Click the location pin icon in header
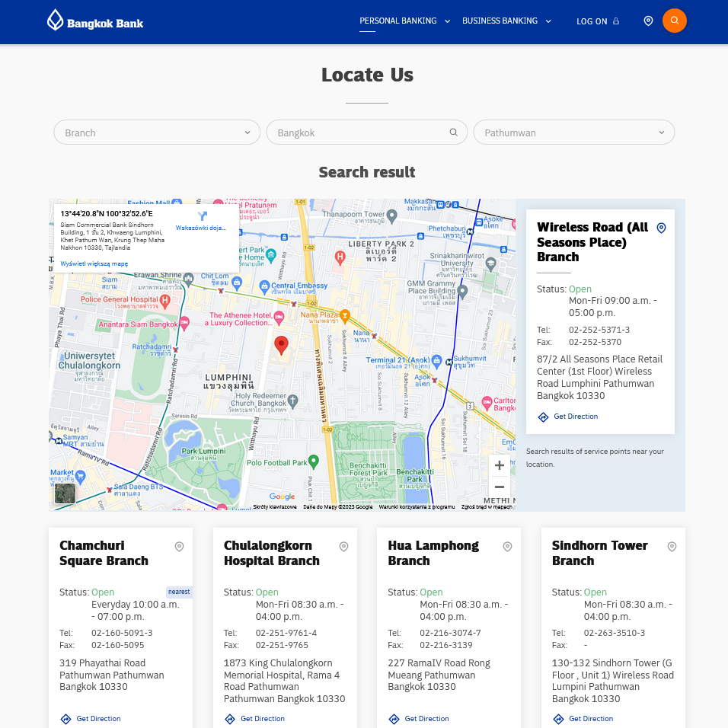This screenshot has width=728, height=728. tap(648, 21)
